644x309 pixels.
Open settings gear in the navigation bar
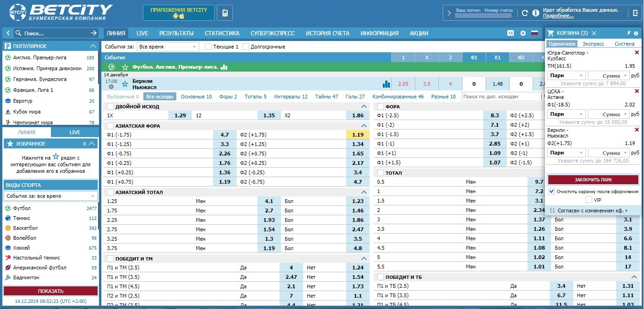coord(523,33)
